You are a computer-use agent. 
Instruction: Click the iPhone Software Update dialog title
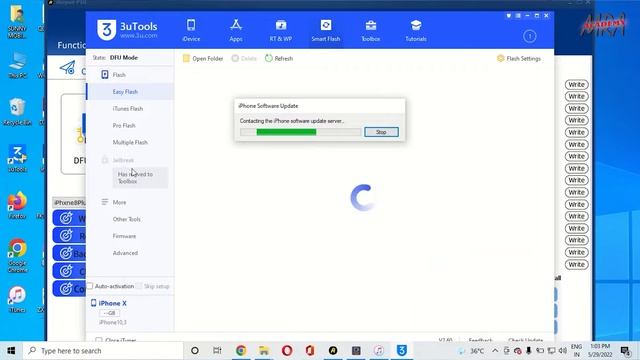point(268,106)
